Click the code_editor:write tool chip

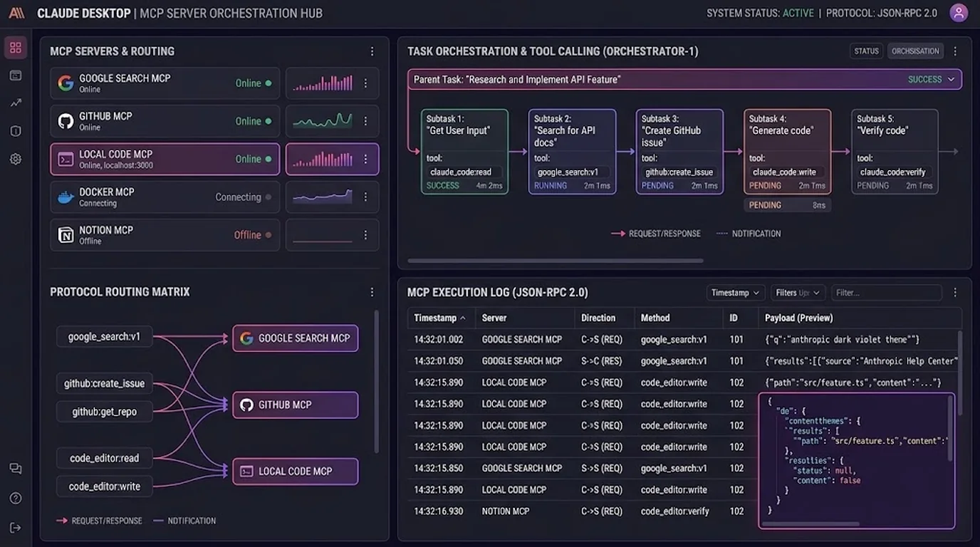pyautogui.click(x=105, y=486)
